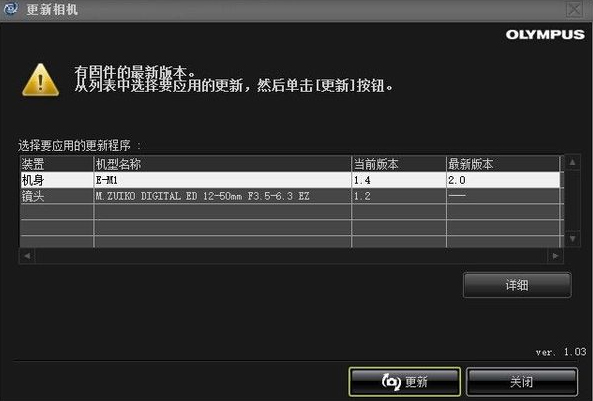
Task: Click the camera refresh icon on 更新 button
Action: coord(391,382)
